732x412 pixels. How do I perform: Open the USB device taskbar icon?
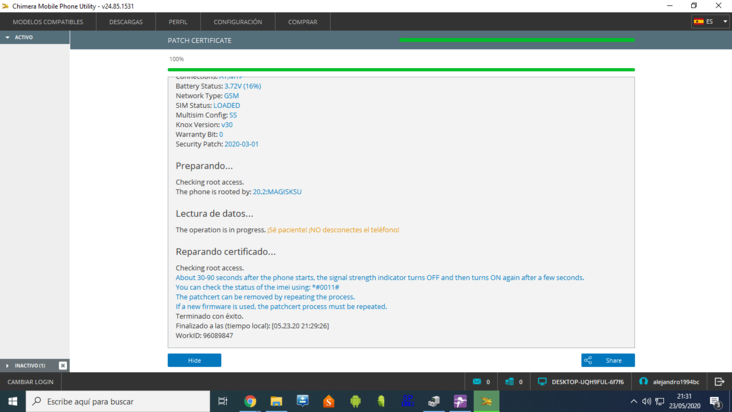pyautogui.click(x=434, y=401)
